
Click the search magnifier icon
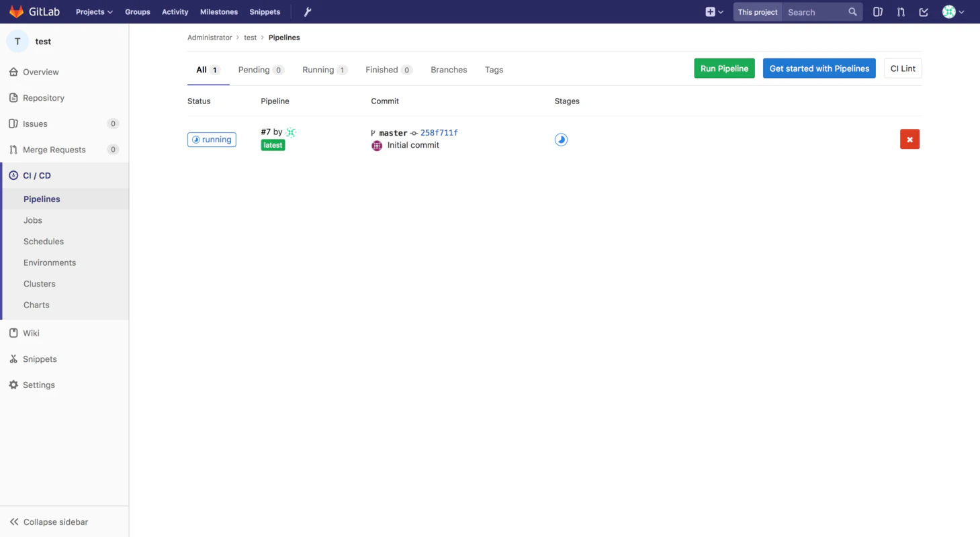852,12
